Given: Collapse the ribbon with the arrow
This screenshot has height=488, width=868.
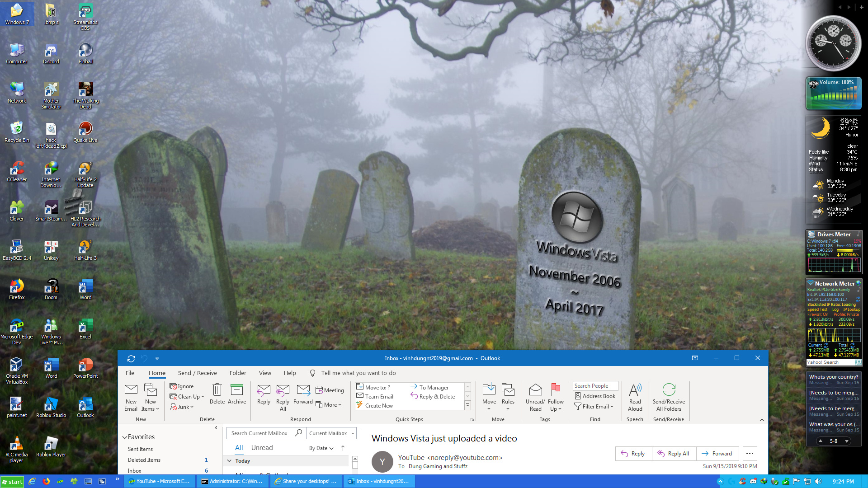Looking at the screenshot, I should tap(762, 420).
